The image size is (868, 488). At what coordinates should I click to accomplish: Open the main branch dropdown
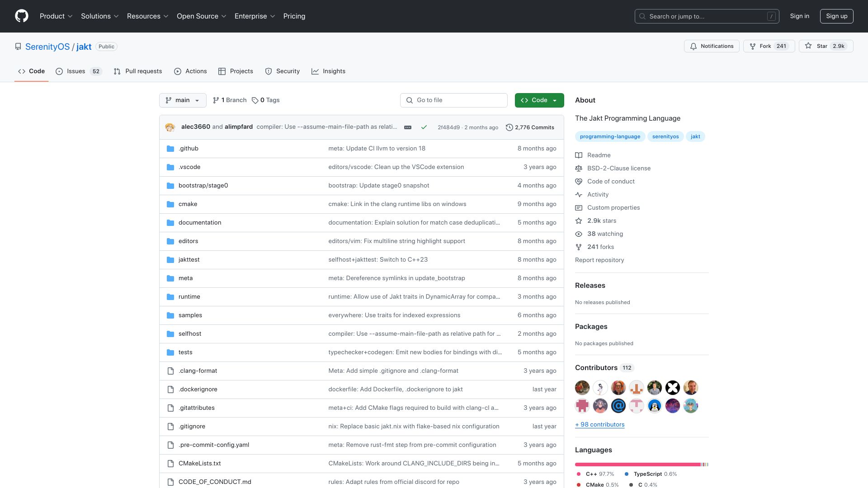[x=183, y=100]
